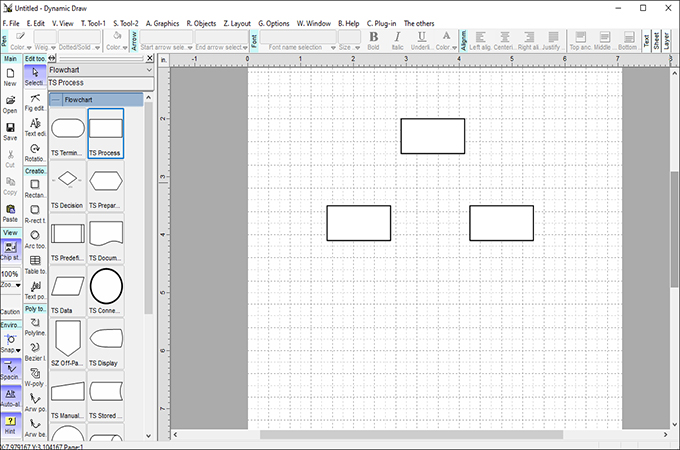Select the Arw po. arrow polyline tool

[x=35, y=403]
